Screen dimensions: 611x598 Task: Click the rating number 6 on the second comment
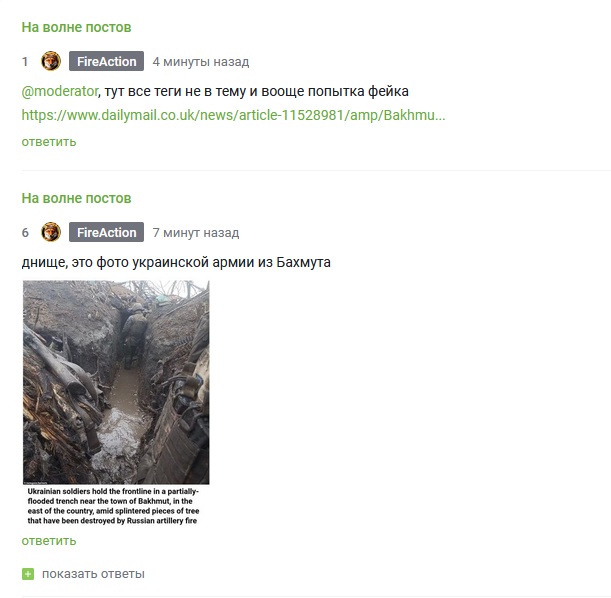click(x=25, y=233)
